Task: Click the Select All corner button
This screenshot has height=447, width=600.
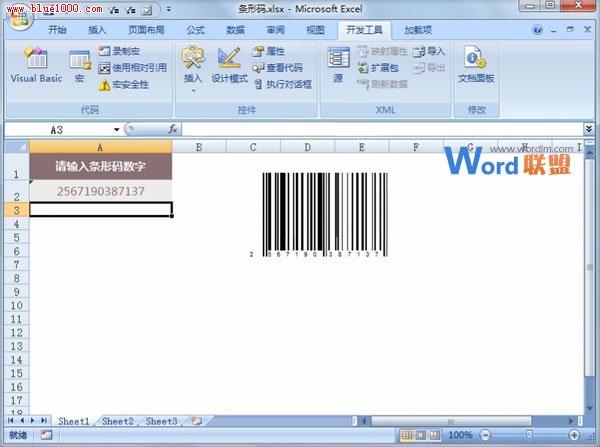Action: pyautogui.click(x=17, y=147)
